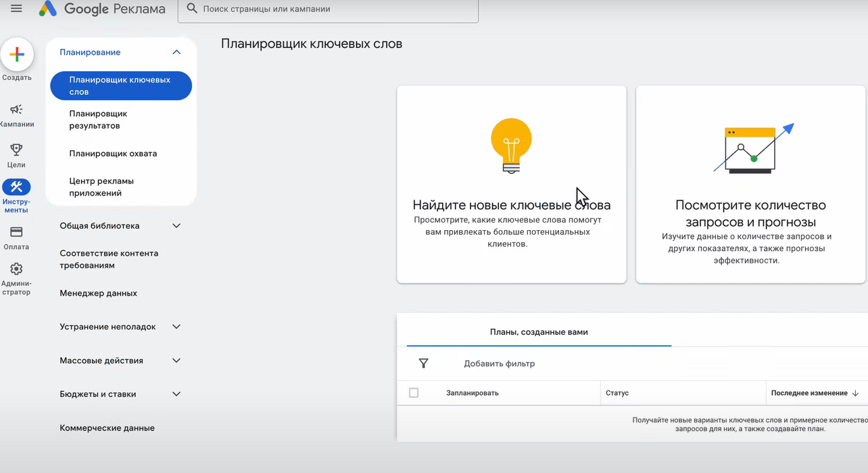Click the Цели goals icon
The width and height of the screenshot is (868, 473).
tap(15, 150)
